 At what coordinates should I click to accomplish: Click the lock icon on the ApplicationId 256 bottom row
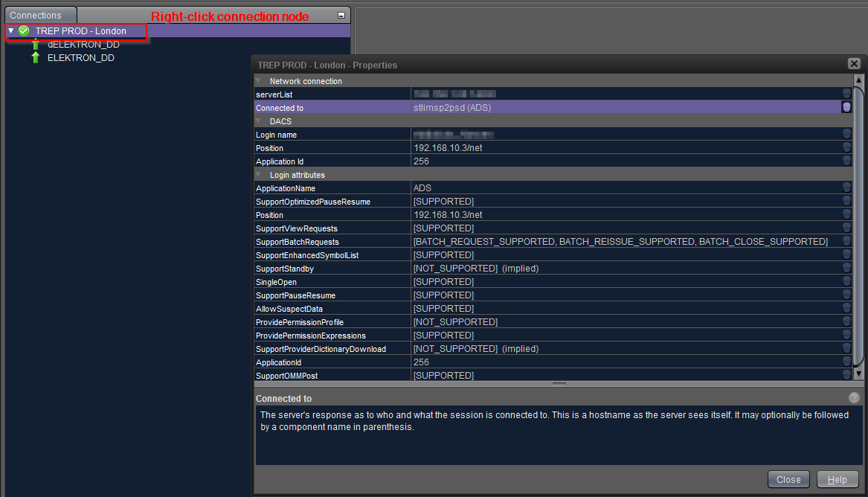[x=846, y=362]
